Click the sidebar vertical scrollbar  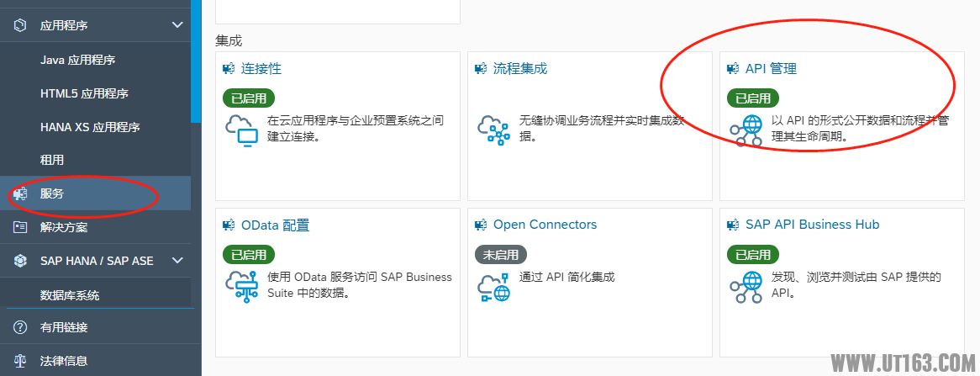(x=196, y=60)
